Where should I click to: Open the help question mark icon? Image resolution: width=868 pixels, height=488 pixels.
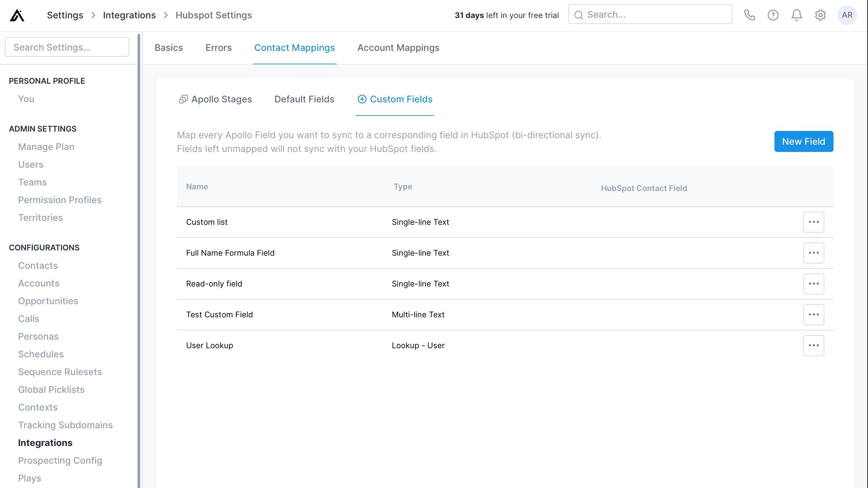click(x=773, y=15)
